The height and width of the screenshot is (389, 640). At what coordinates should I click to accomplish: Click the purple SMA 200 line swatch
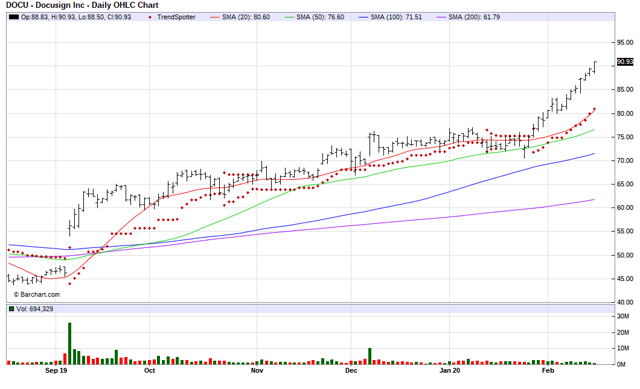pyautogui.click(x=441, y=17)
